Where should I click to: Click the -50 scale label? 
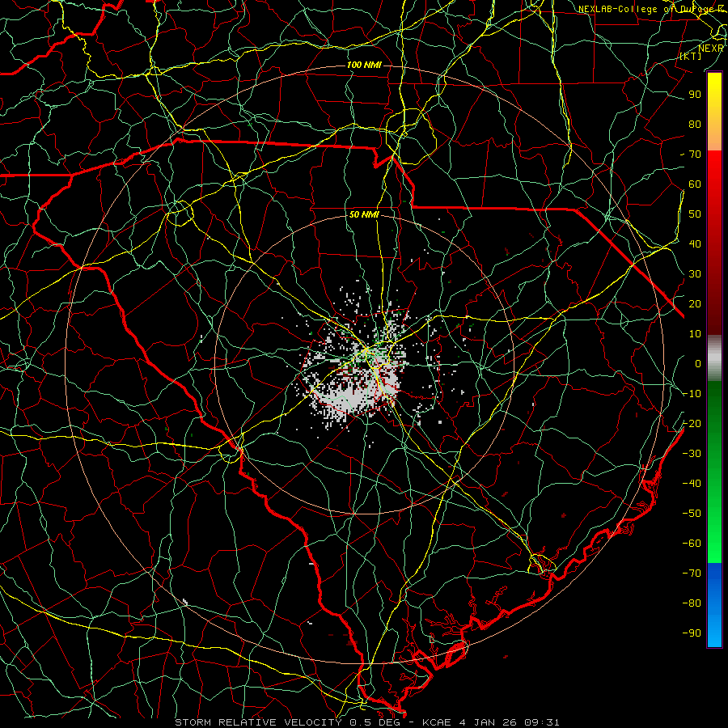692,514
